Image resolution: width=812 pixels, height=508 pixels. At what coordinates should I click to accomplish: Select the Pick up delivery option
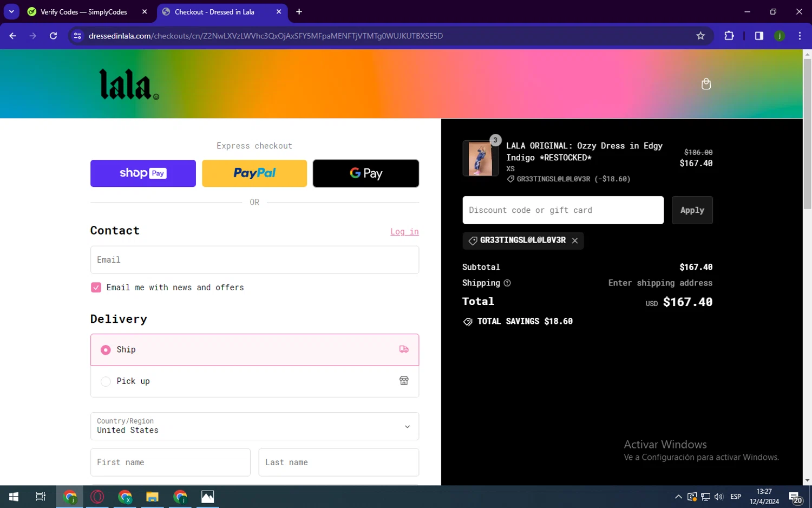pyautogui.click(x=254, y=381)
